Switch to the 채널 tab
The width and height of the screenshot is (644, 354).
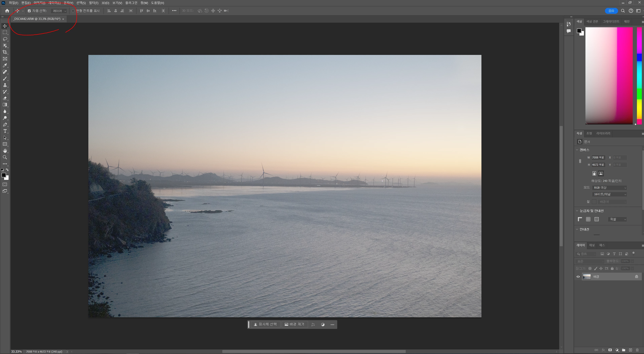(592, 245)
